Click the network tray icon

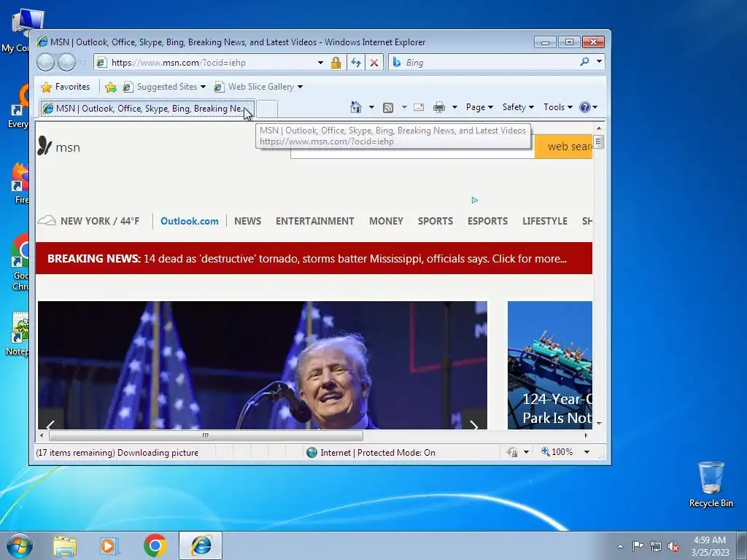point(656,546)
